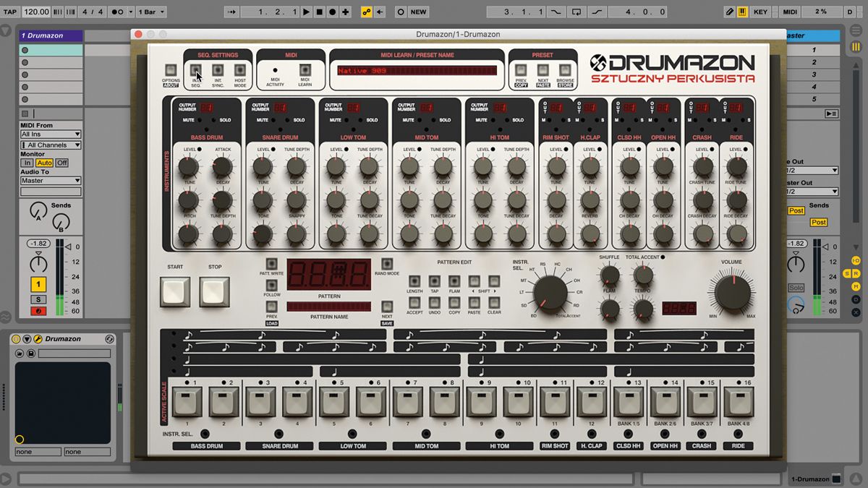This screenshot has width=868, height=488.
Task: Open the MIDI From input dropdown
Action: [x=51, y=134]
